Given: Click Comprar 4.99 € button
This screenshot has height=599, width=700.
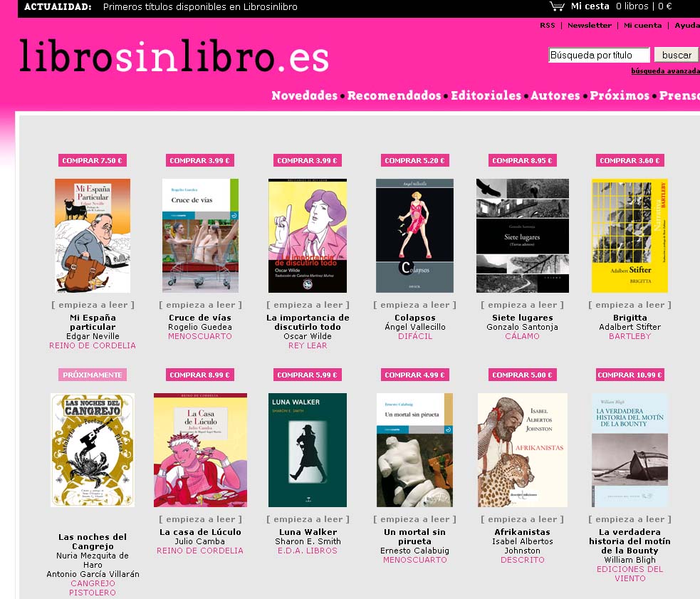Looking at the screenshot, I should (x=414, y=375).
